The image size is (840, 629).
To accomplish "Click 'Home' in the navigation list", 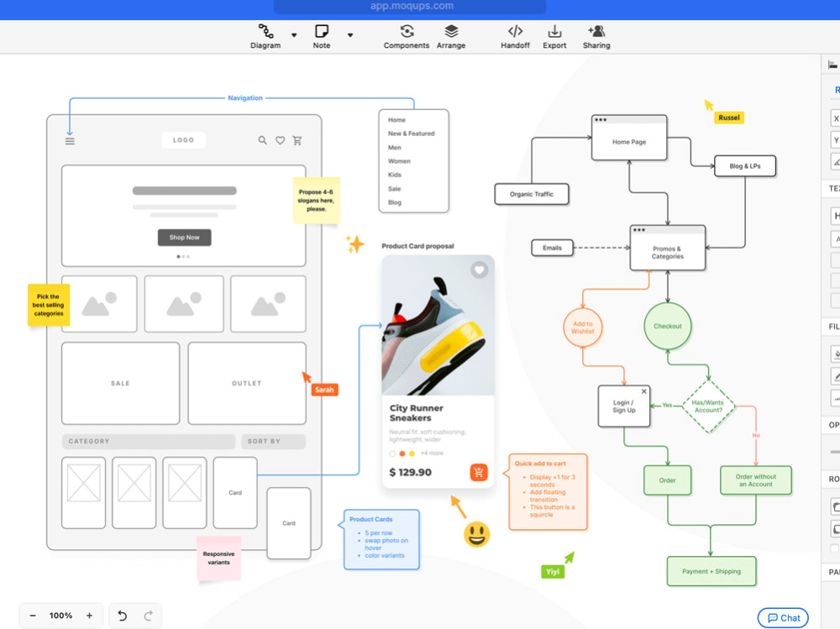I will [x=397, y=120].
